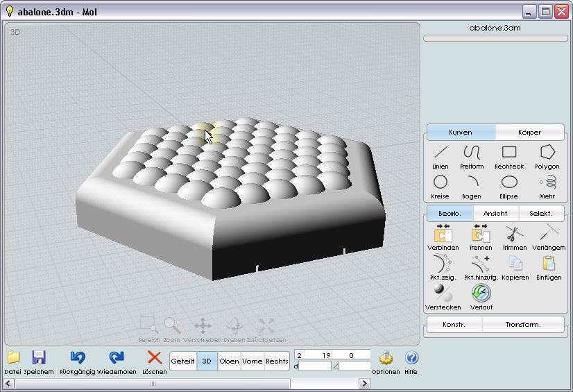This screenshot has width=573, height=392.
Task: Click the Speichern save icon
Action: tap(39, 362)
